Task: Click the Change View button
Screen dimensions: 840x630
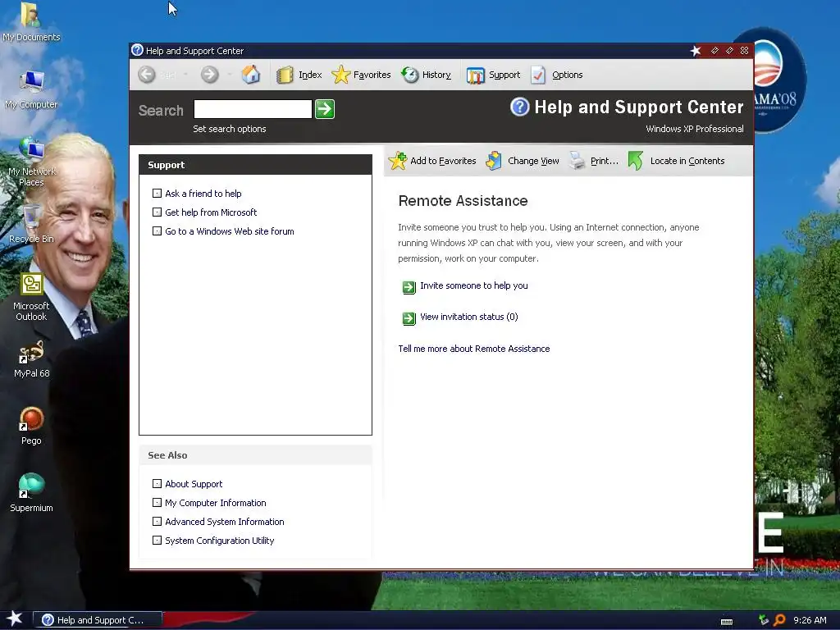Action: 523,161
